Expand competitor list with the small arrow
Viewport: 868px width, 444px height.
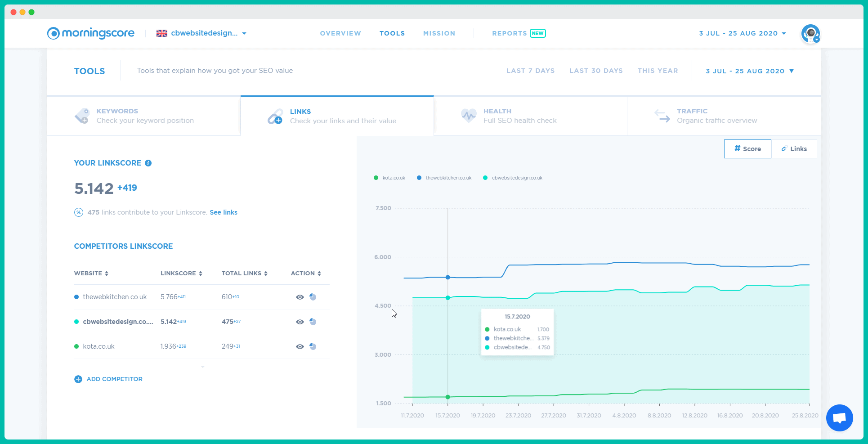[203, 367]
